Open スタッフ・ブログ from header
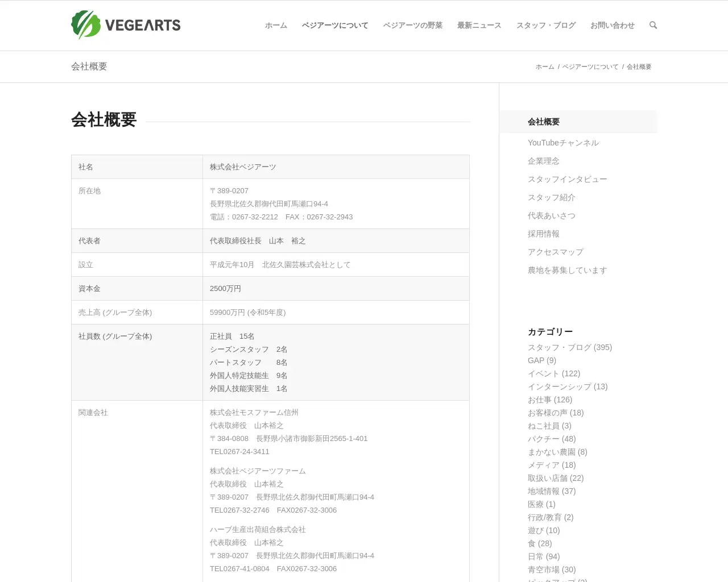 [x=545, y=26]
